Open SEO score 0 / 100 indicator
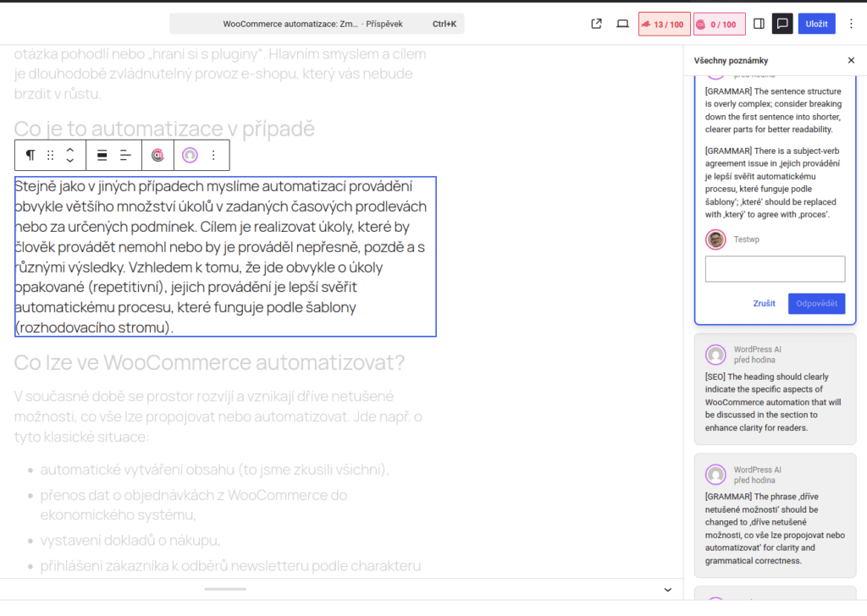Viewport: 867px width, 616px height. [719, 25]
